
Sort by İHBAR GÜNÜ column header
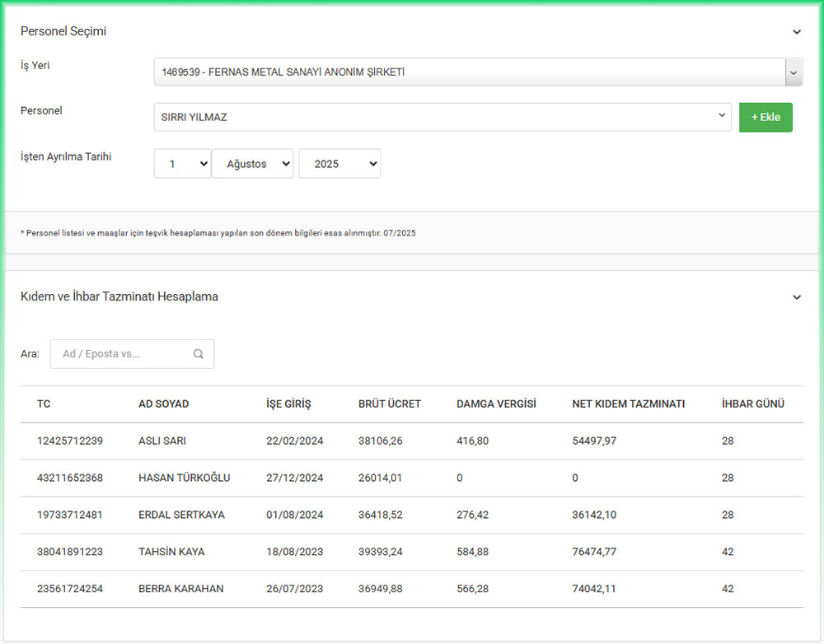click(752, 404)
